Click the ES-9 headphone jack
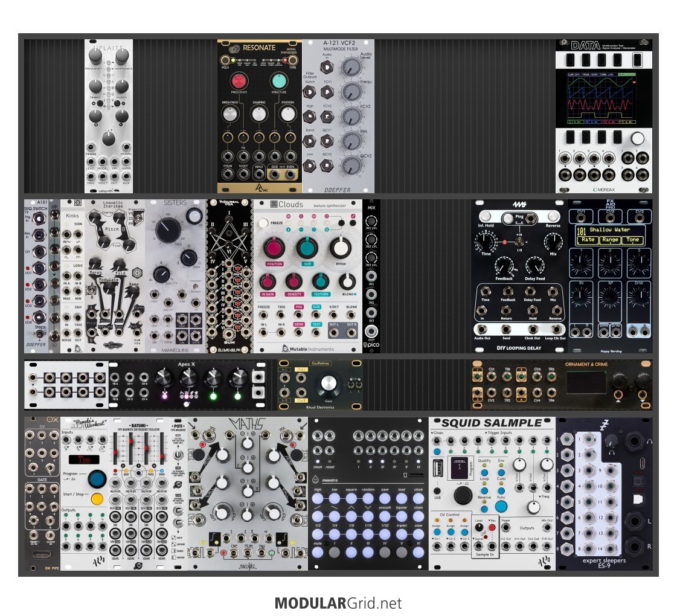 click(634, 441)
